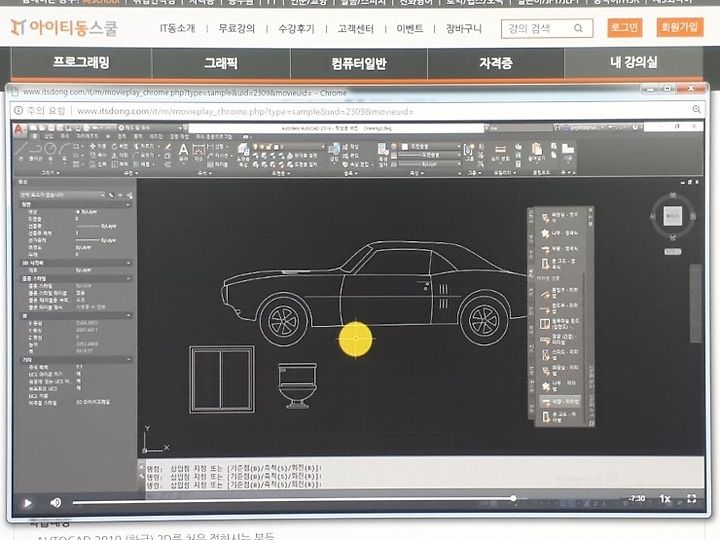Open the IT동소개 menu

pyautogui.click(x=177, y=28)
